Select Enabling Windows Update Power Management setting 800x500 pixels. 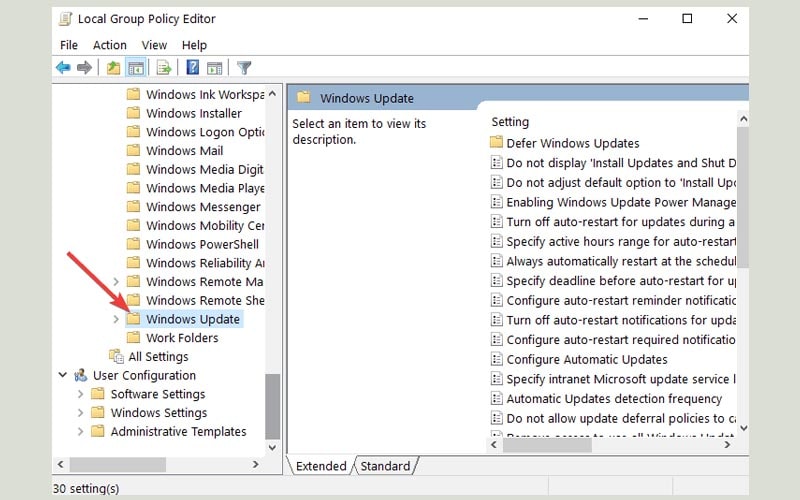point(621,202)
